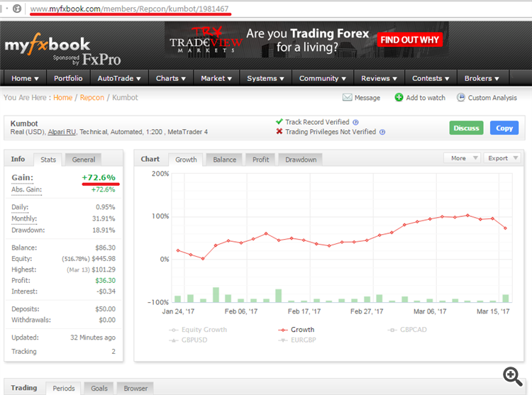
Task: Open the chart More dropdown
Action: [x=462, y=158]
